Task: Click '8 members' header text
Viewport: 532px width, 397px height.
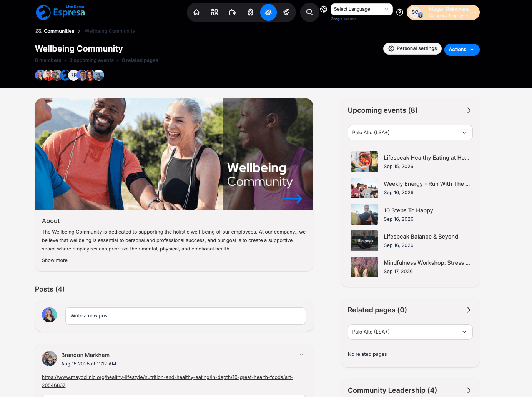Action: tap(48, 60)
